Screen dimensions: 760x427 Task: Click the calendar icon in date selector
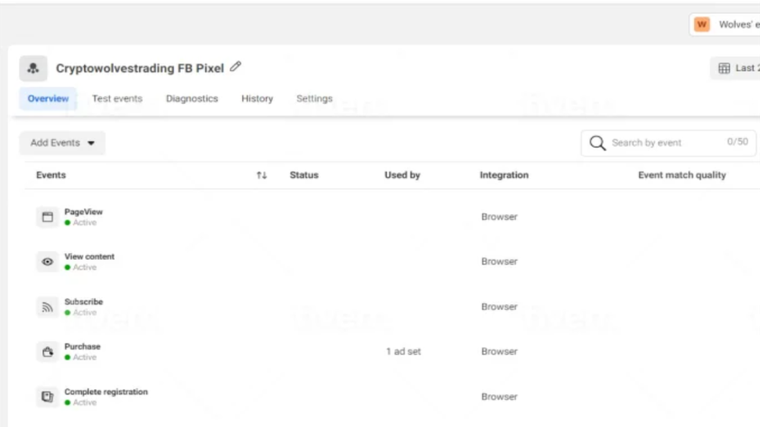click(x=724, y=68)
